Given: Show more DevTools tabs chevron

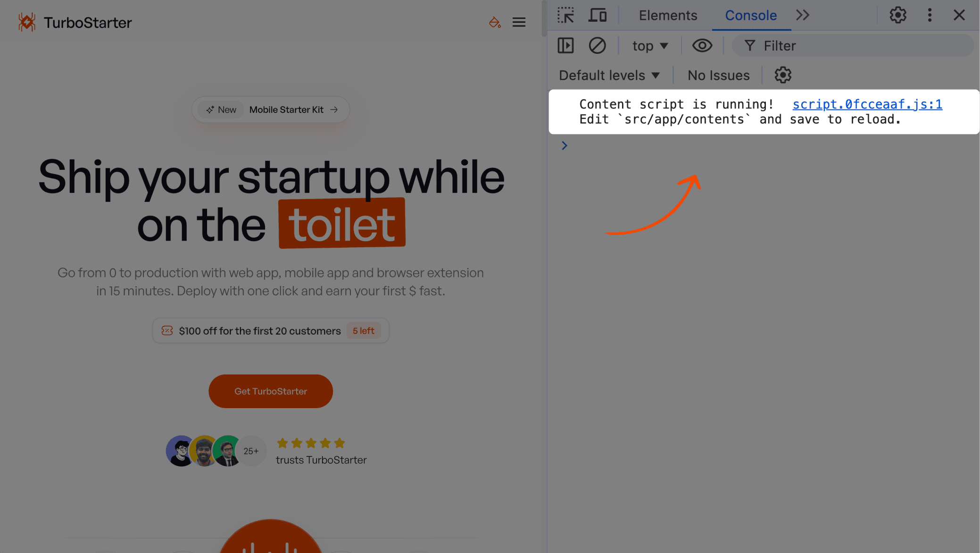Looking at the screenshot, I should click(803, 15).
